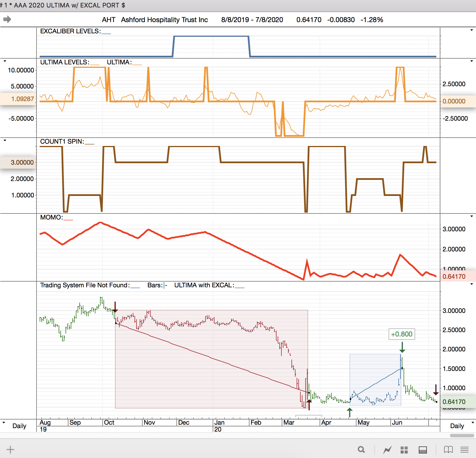The height and width of the screenshot is (458, 476).
Task: Click the plus icon in the bottom bar
Action: point(10,449)
